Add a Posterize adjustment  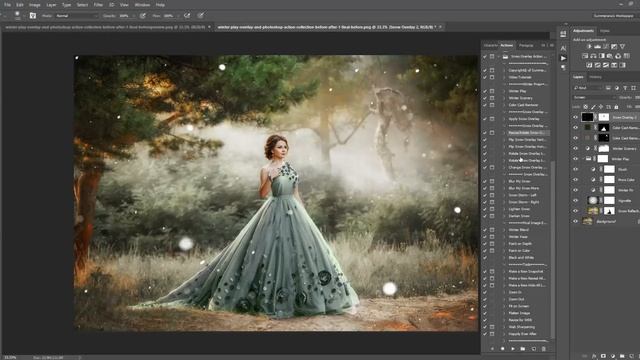(x=598, y=65)
